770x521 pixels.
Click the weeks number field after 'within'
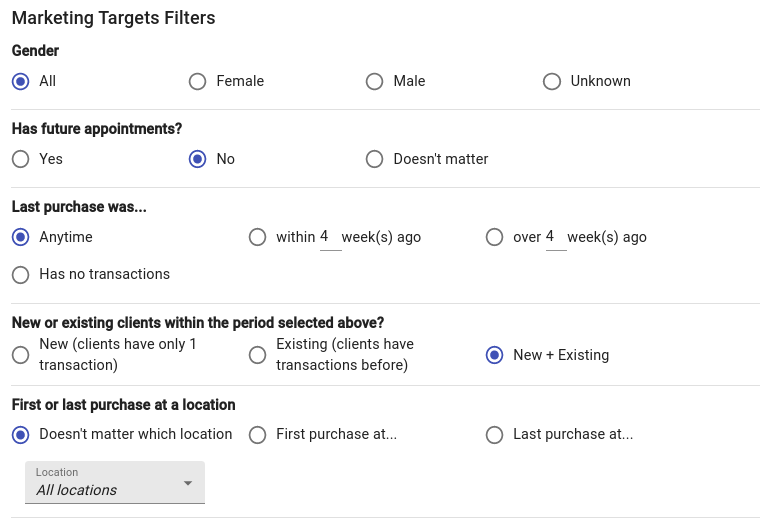pos(329,237)
